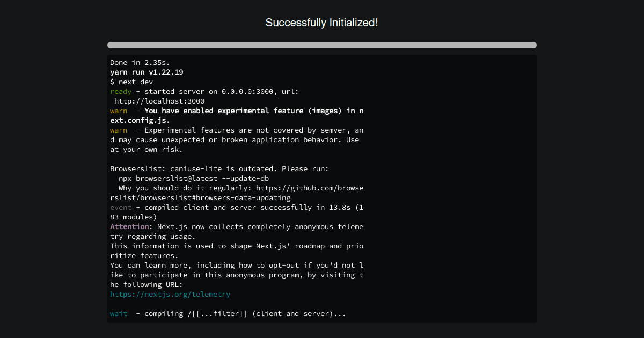
Task: Click the gray progress bar
Action: [x=321, y=45]
